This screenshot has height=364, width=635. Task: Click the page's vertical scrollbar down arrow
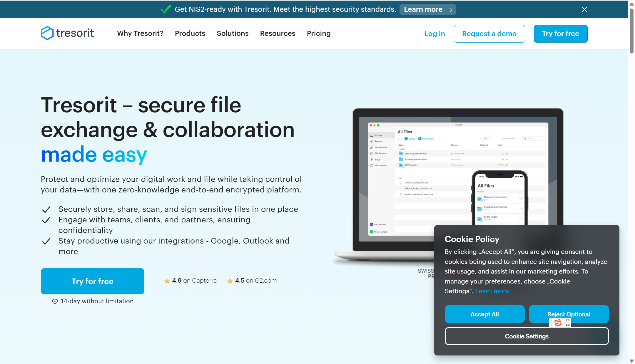pos(631,361)
